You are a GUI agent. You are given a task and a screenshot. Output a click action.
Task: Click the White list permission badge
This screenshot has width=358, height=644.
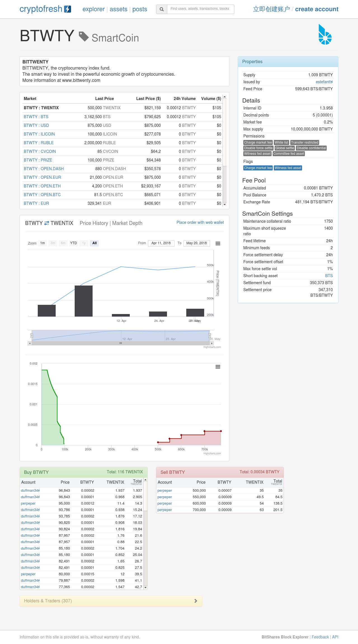tap(281, 142)
